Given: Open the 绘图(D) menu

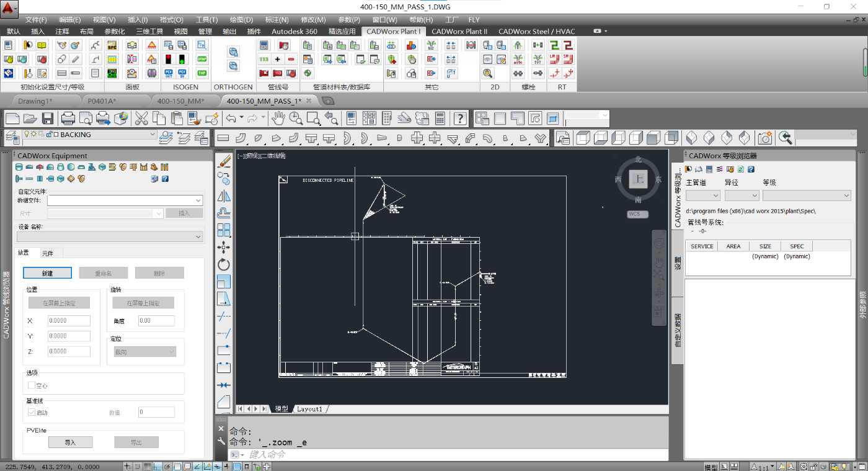Looking at the screenshot, I should click(x=241, y=20).
